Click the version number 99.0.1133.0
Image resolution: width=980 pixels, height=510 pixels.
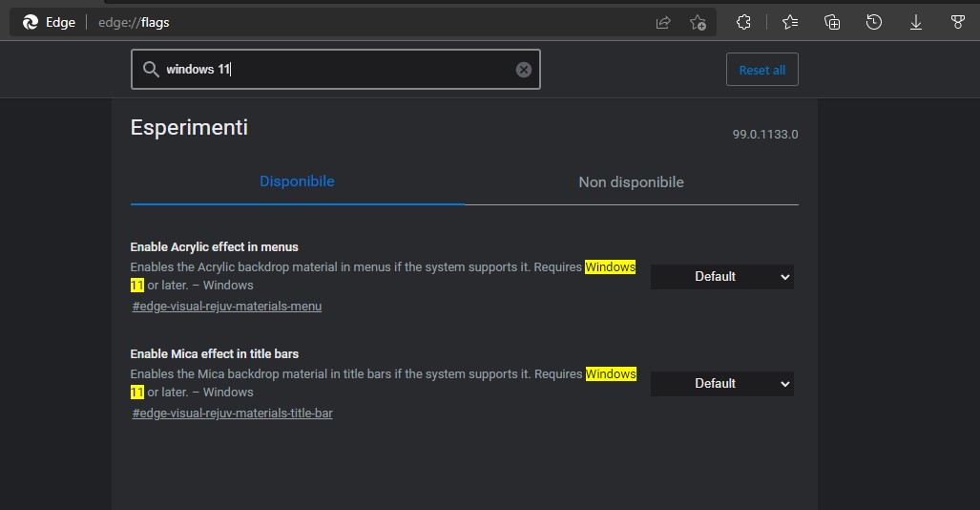coord(765,135)
